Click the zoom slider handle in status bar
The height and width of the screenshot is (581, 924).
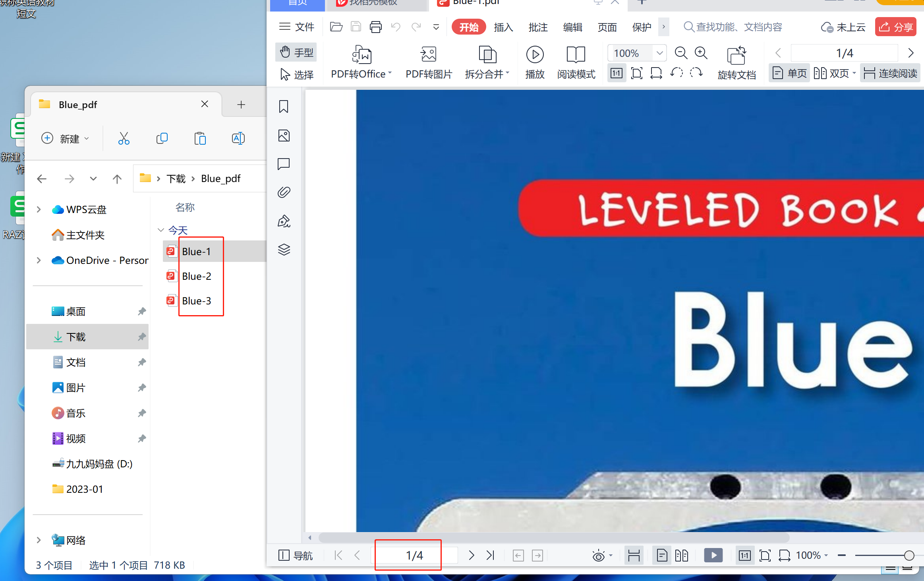909,556
